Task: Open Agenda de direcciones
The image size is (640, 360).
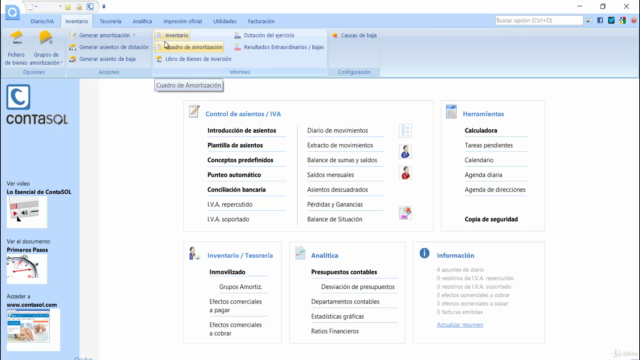Action: coord(495,189)
